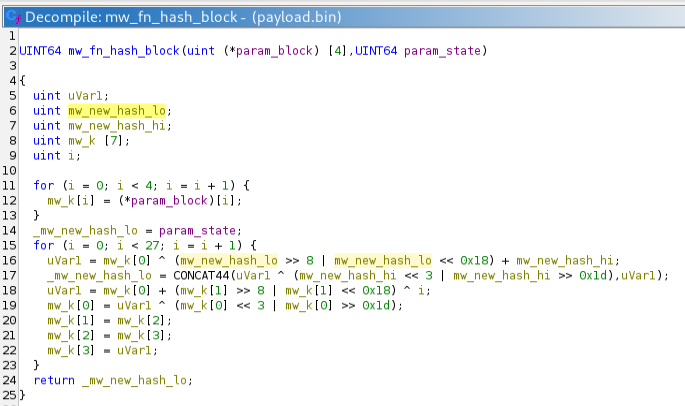685x406 pixels.
Task: Click variable i at the end of line 18
Action: click(421, 290)
